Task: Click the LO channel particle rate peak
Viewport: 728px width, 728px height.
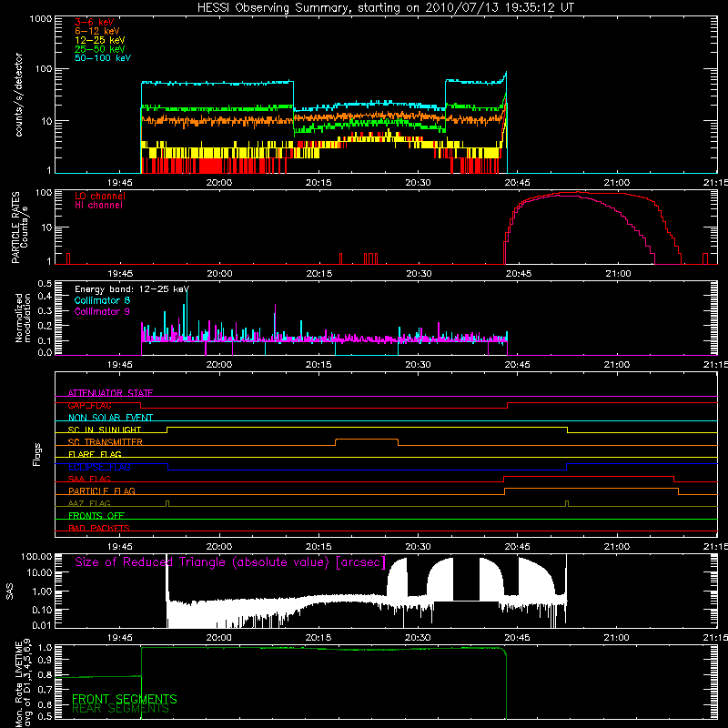Action: coord(578,192)
